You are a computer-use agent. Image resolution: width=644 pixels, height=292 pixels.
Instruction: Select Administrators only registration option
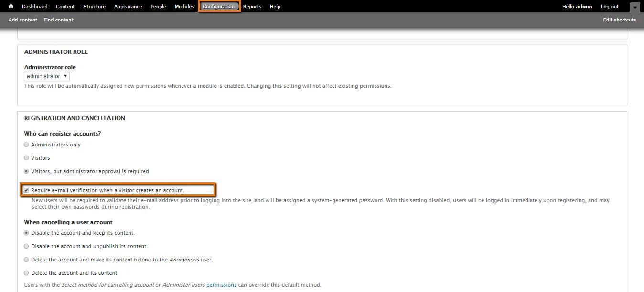pos(26,145)
